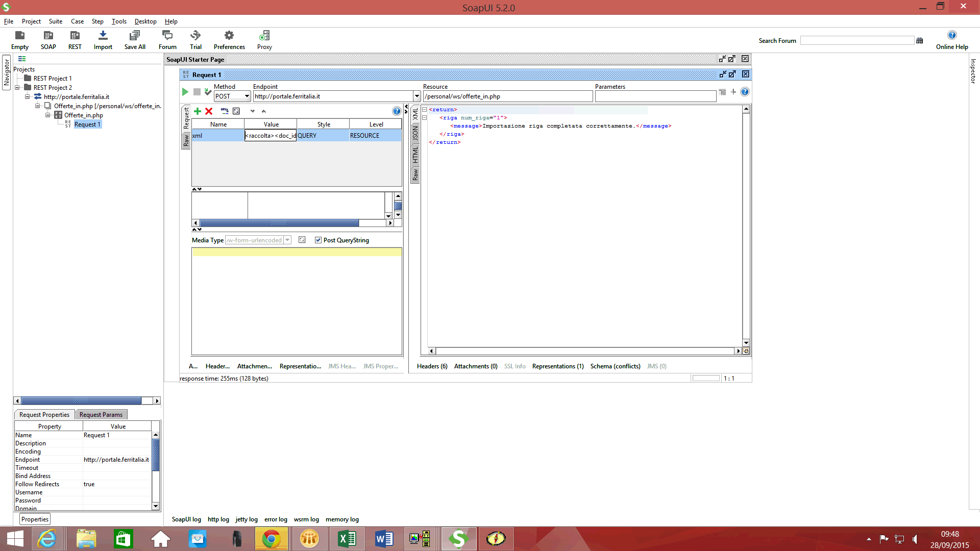This screenshot has height=551, width=980.
Task: Open the Method POST dropdown
Action: point(247,96)
